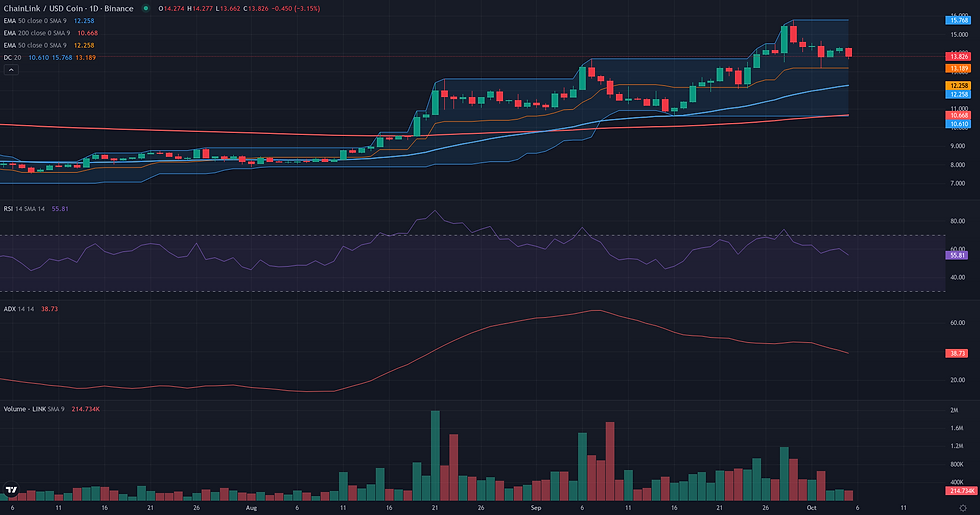Select EMA 50 legend with blue value

pyautogui.click(x=49, y=21)
